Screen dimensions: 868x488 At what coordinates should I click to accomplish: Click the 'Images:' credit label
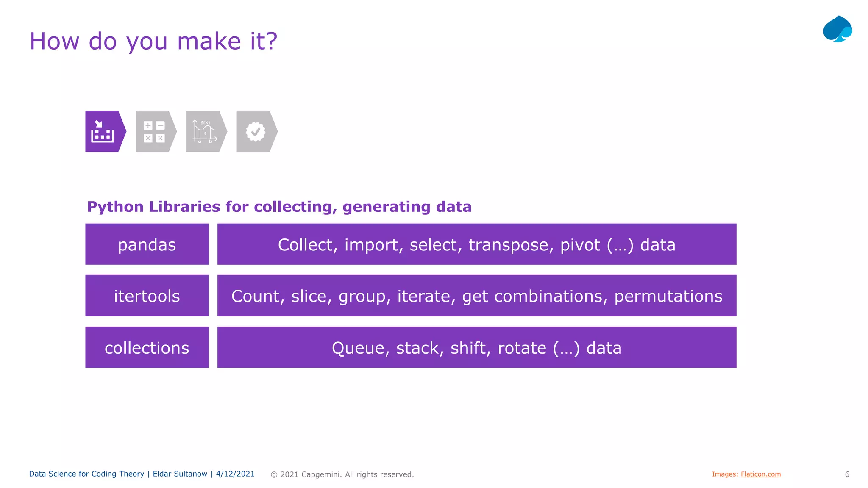point(725,474)
